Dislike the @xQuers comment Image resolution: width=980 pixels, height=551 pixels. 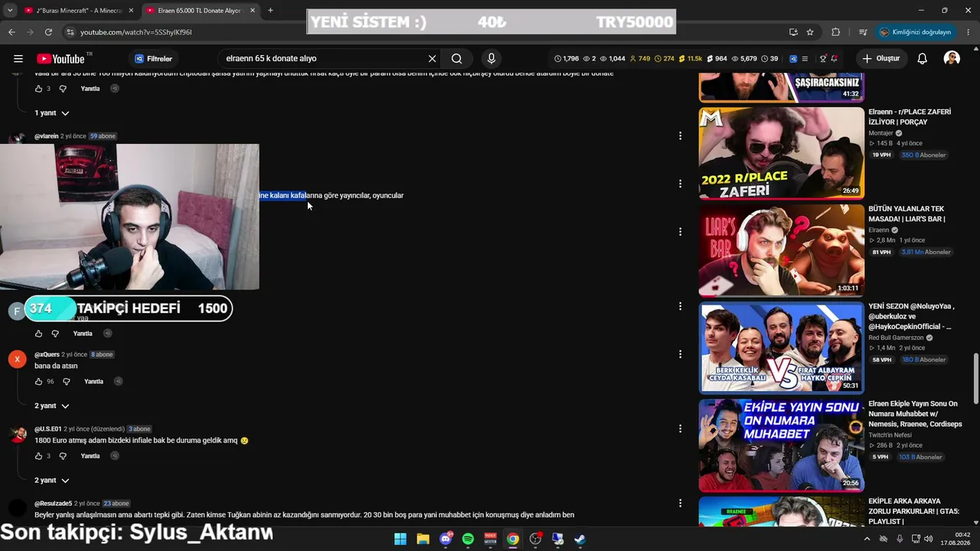[x=66, y=381]
